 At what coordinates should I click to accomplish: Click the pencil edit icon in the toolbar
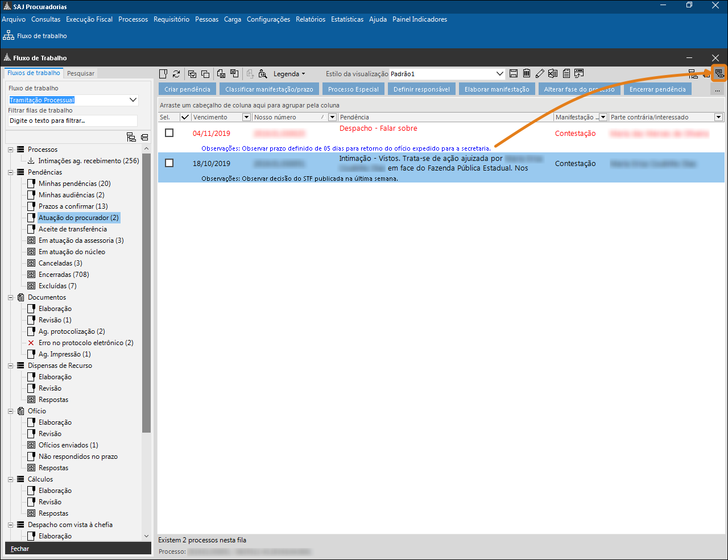tap(540, 73)
